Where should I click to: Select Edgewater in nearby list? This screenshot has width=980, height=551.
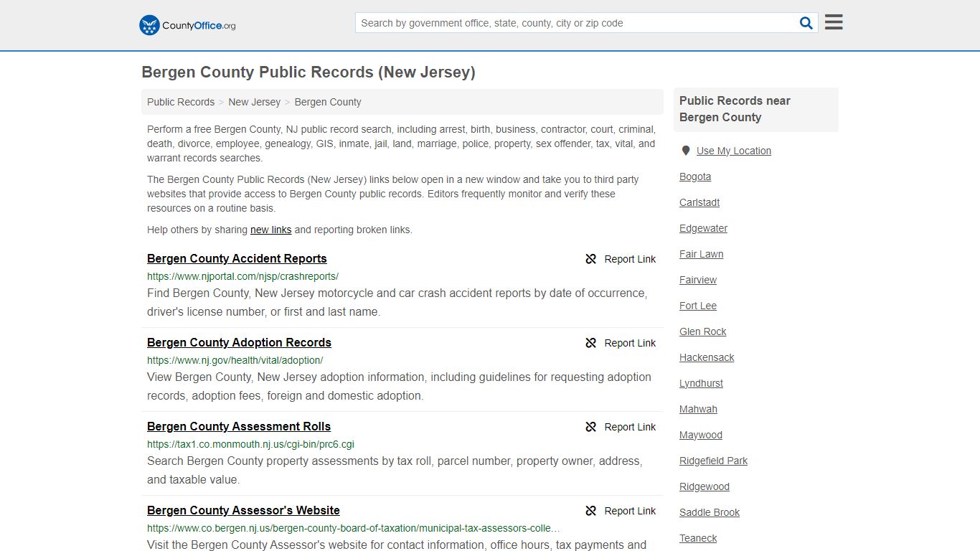[x=703, y=228]
